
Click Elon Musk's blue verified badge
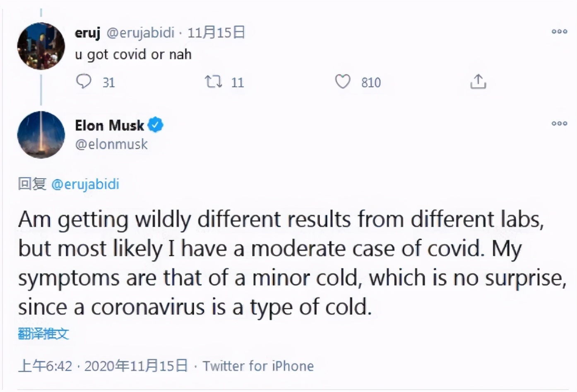(156, 125)
